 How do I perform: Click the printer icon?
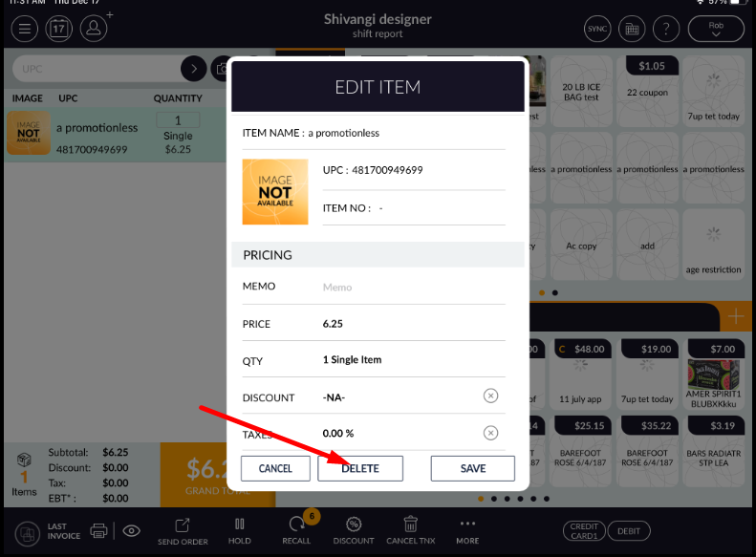[98, 530]
